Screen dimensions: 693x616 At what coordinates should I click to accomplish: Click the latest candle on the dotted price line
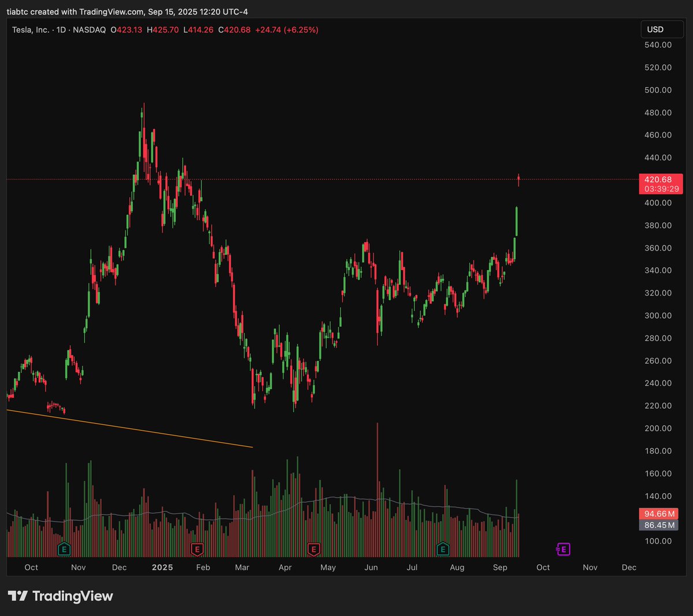[519, 180]
